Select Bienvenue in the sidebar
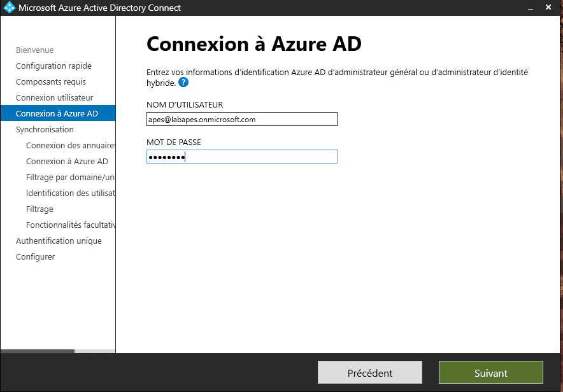Screen dimensions: 563x392 (x=34, y=50)
